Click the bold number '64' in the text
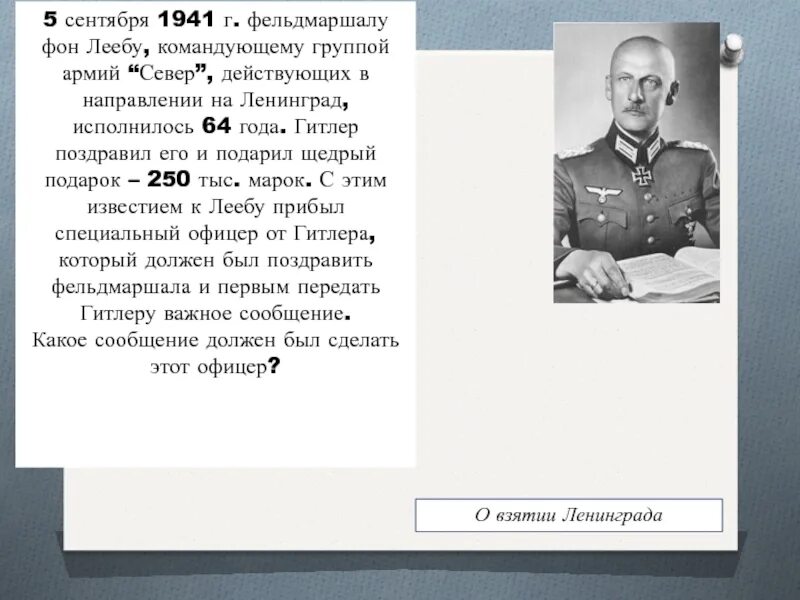 click(x=216, y=126)
